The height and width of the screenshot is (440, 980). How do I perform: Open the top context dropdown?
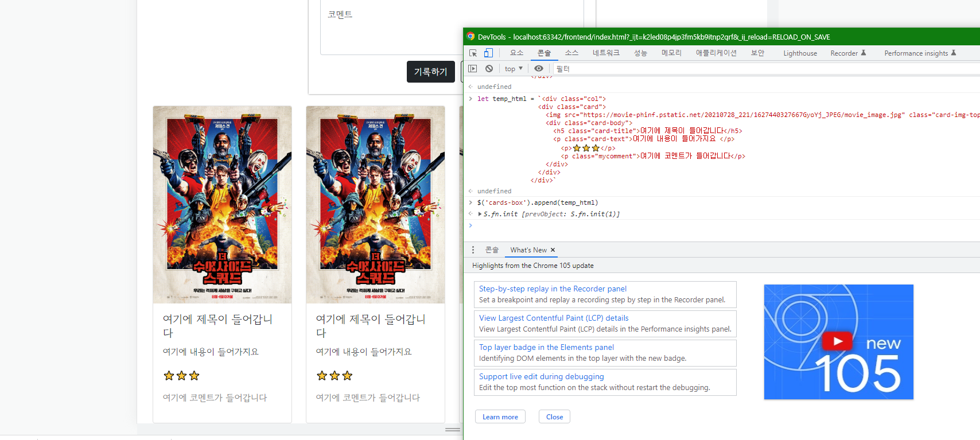514,69
